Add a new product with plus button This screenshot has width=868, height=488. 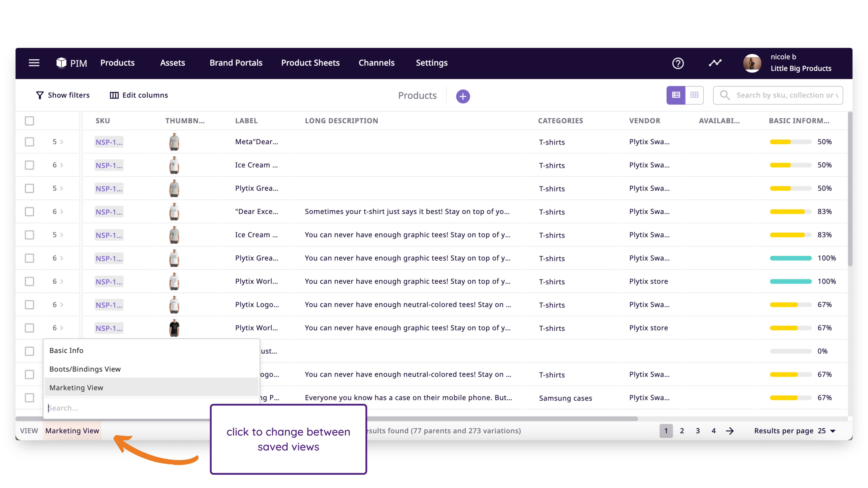[x=463, y=96]
